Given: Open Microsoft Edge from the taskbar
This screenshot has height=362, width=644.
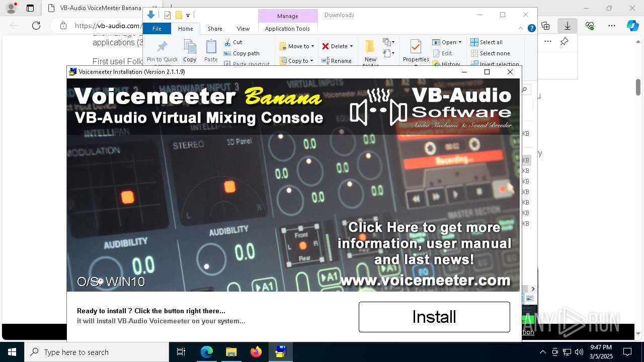Looking at the screenshot, I should pyautogui.click(x=207, y=352).
